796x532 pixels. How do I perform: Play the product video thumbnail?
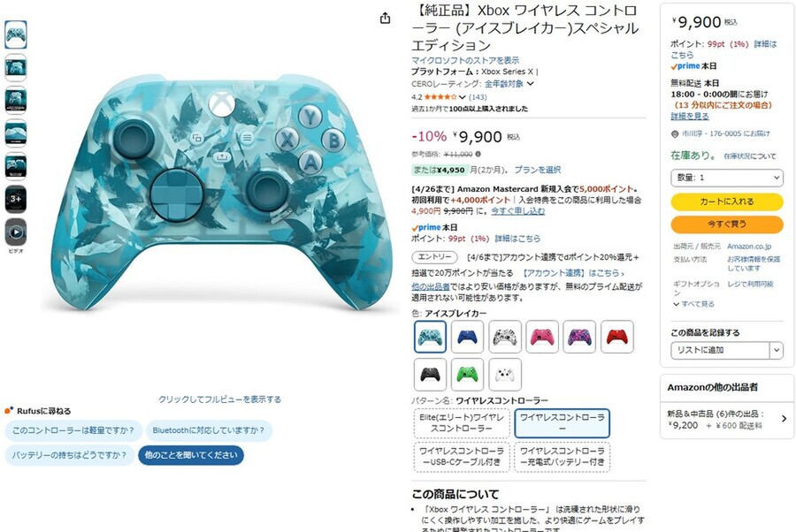pos(16,232)
